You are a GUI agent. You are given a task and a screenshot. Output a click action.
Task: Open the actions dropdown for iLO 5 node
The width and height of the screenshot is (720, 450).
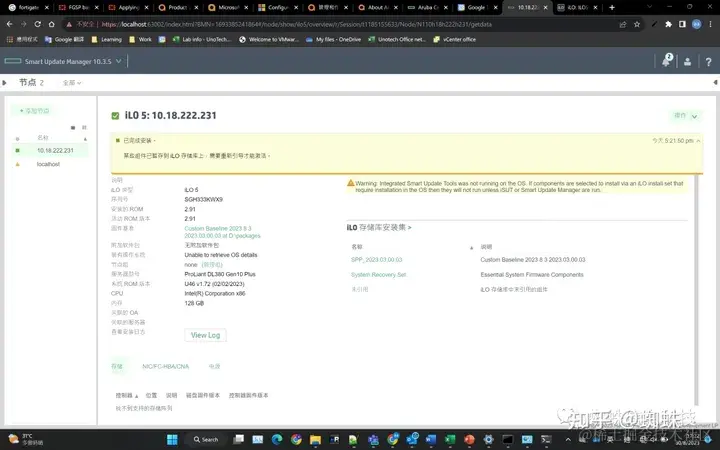(686, 116)
